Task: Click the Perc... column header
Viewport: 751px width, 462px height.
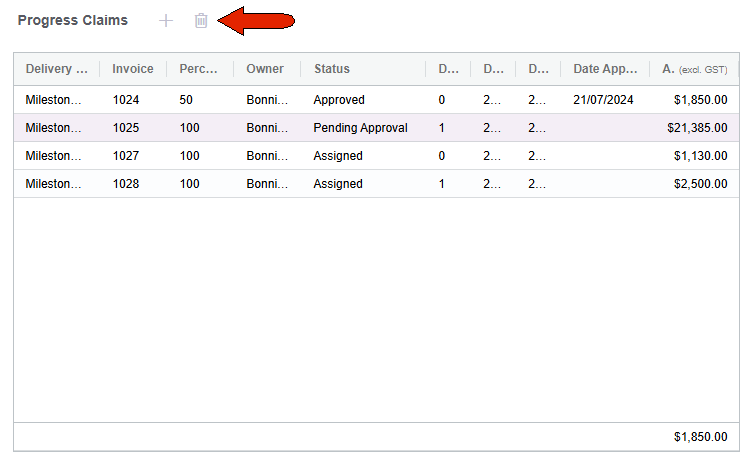Action: coord(198,69)
